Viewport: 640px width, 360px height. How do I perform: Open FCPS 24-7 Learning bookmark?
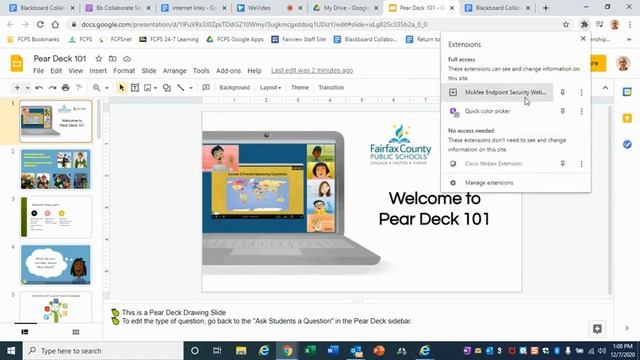(x=169, y=39)
